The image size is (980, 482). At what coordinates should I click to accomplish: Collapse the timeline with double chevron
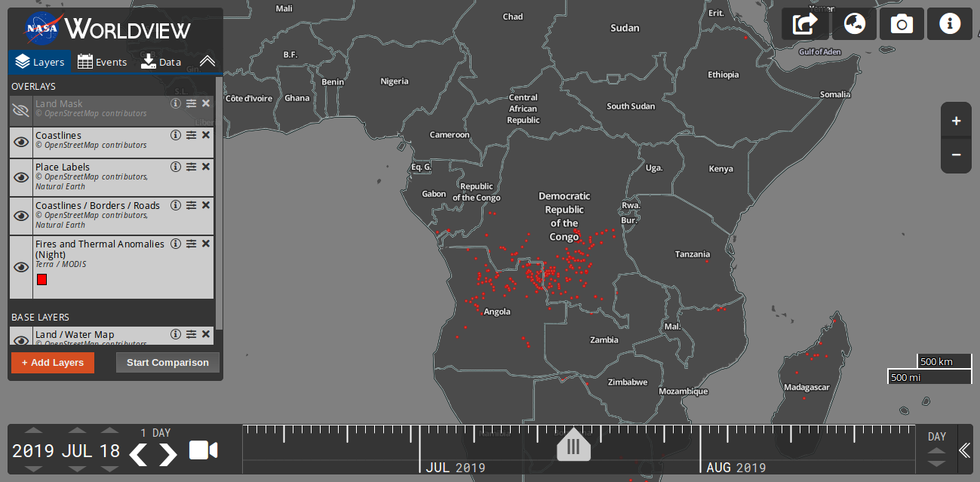pos(964,450)
